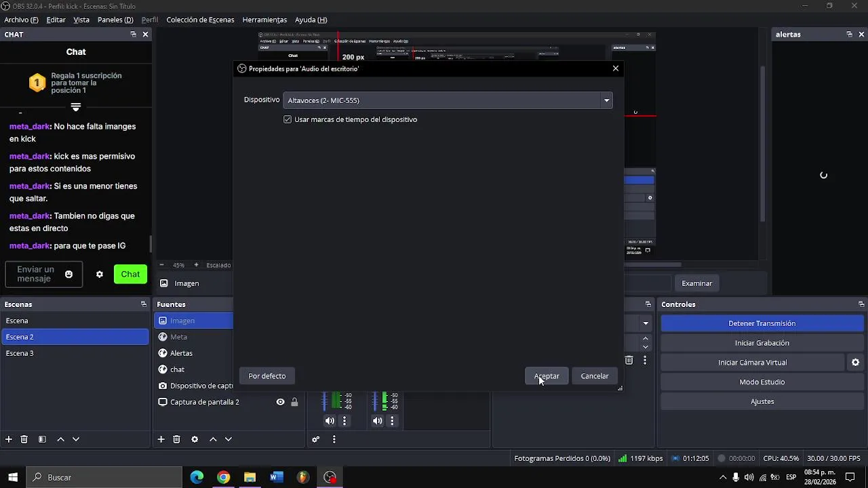The height and width of the screenshot is (488, 868).
Task: Open emoji picker in chat input
Action: coord(68,274)
